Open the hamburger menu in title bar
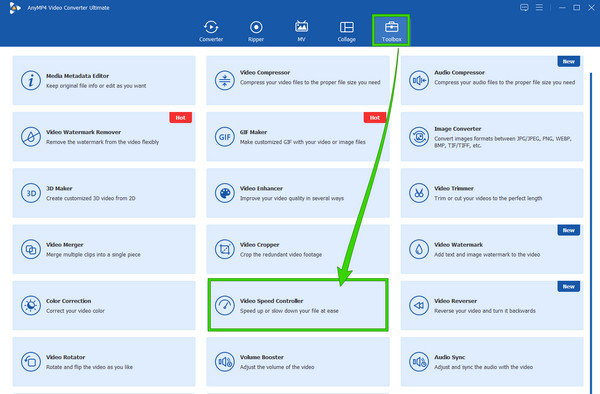 [539, 7]
